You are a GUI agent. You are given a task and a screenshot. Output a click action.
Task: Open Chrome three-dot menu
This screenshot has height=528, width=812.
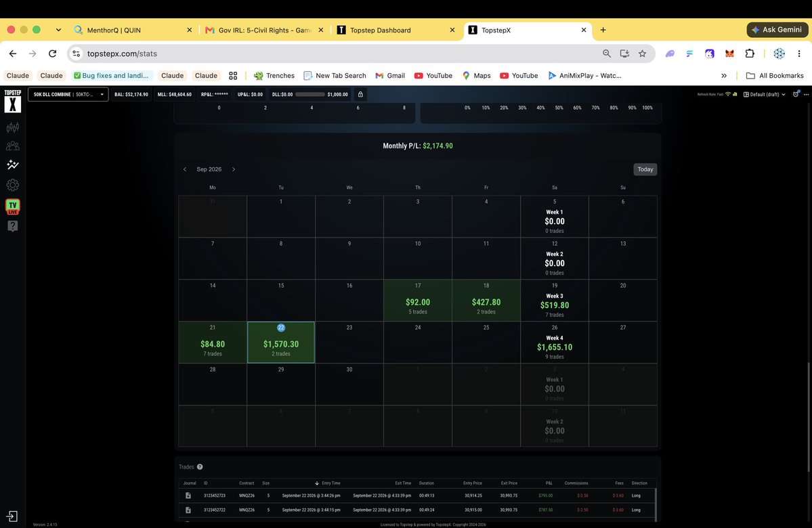point(799,53)
